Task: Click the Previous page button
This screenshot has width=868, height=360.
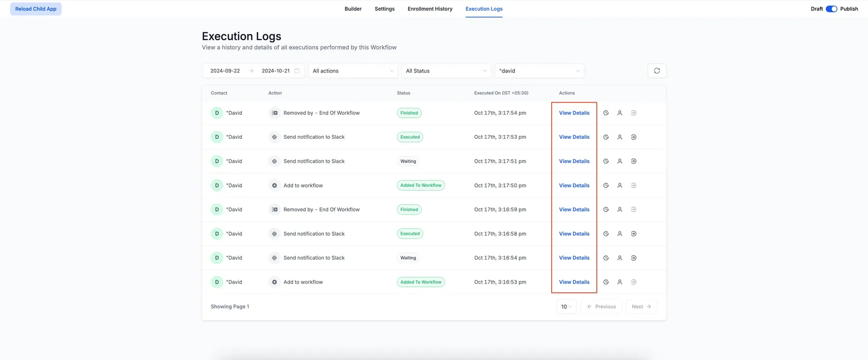Action: tap(601, 307)
